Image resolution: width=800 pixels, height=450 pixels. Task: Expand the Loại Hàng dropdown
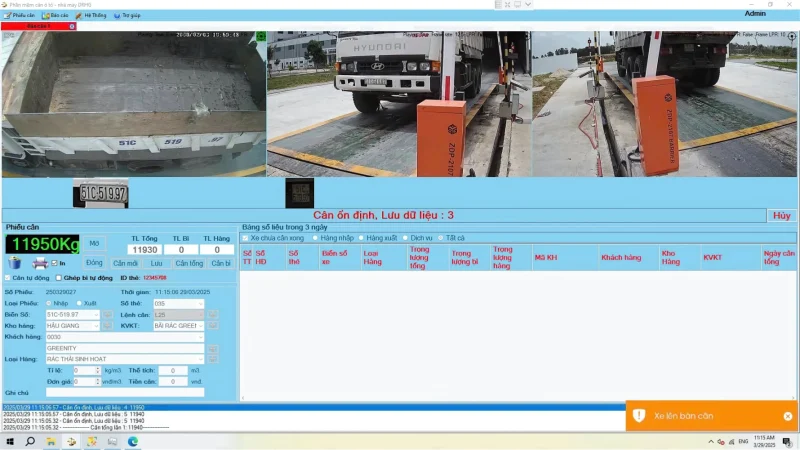pos(200,358)
